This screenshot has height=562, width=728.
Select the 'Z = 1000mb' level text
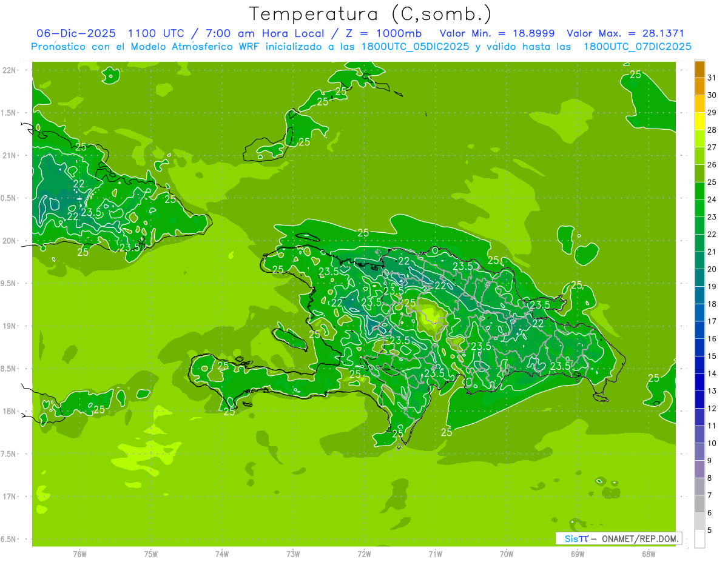pyautogui.click(x=382, y=33)
